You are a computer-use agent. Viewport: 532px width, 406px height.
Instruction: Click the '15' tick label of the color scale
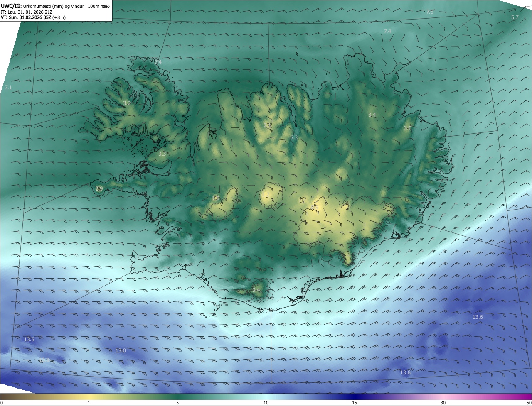coord(355,403)
